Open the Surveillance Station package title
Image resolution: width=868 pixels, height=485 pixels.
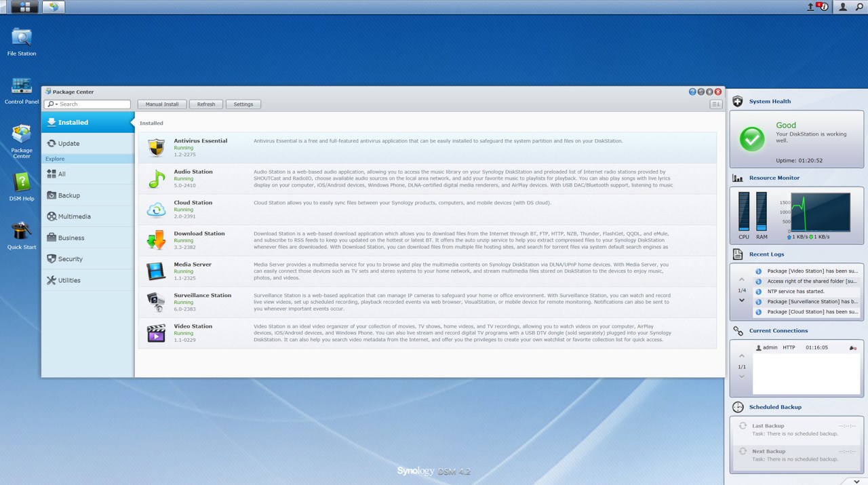[203, 296]
